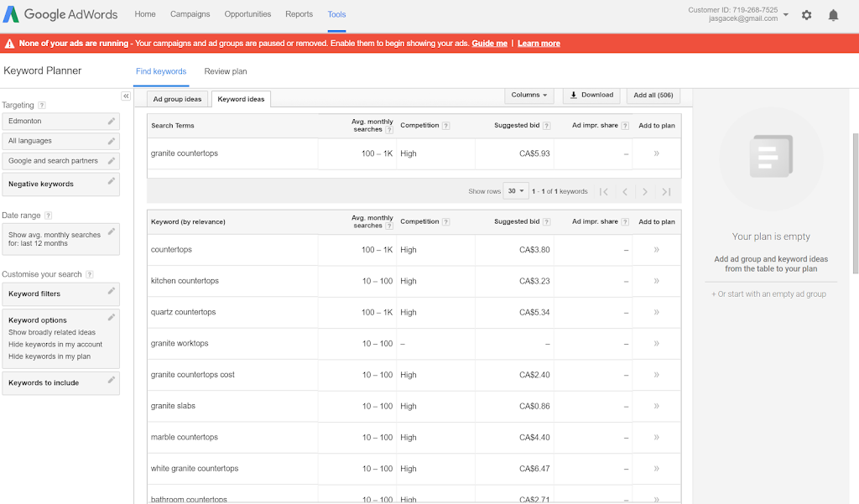Click Add all (506) button

pos(653,96)
